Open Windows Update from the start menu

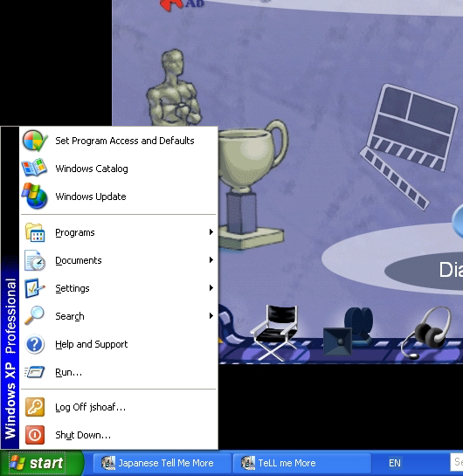[x=119, y=197]
